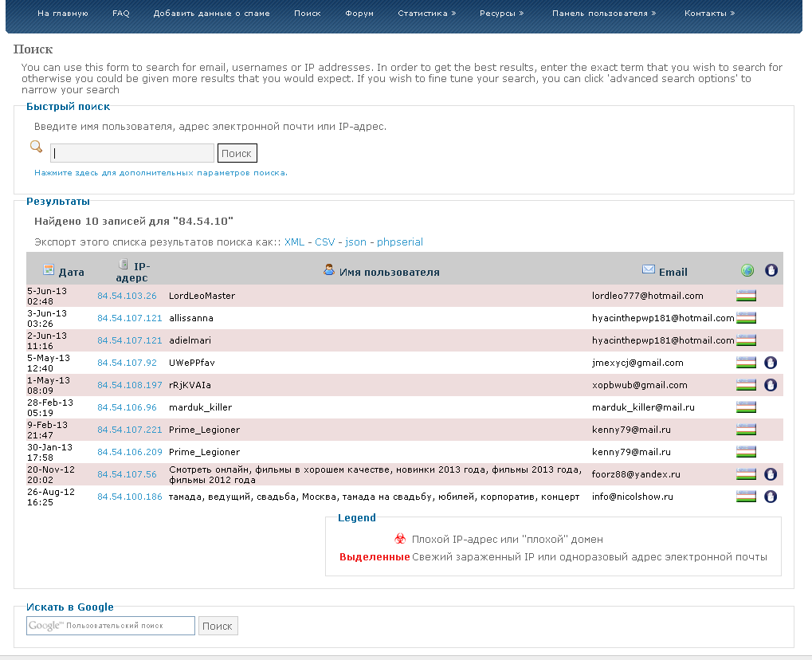Go to the На главную menu item
This screenshot has height=660, width=812.
tap(63, 14)
